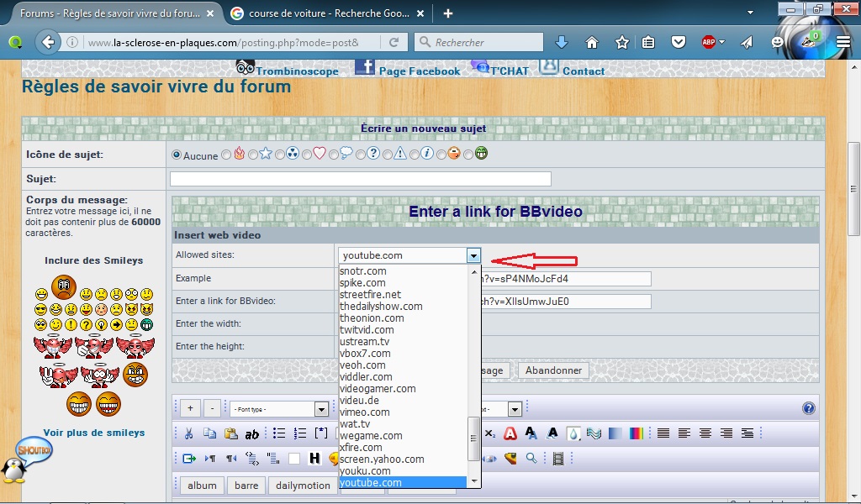Click the magnifier search icon in editor
861x504 pixels.
tap(531, 458)
